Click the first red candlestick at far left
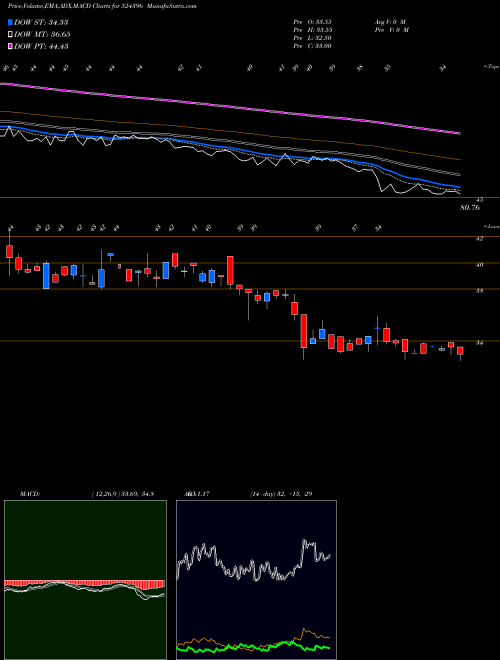 click(x=9, y=252)
